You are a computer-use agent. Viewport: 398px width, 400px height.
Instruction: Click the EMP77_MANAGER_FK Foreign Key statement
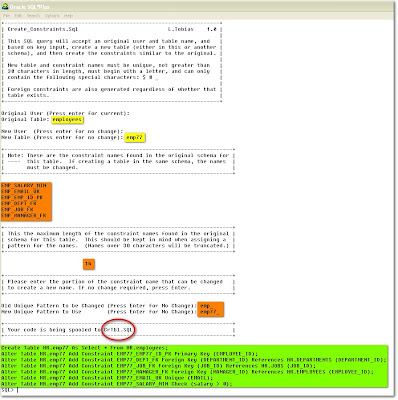[x=187, y=372]
